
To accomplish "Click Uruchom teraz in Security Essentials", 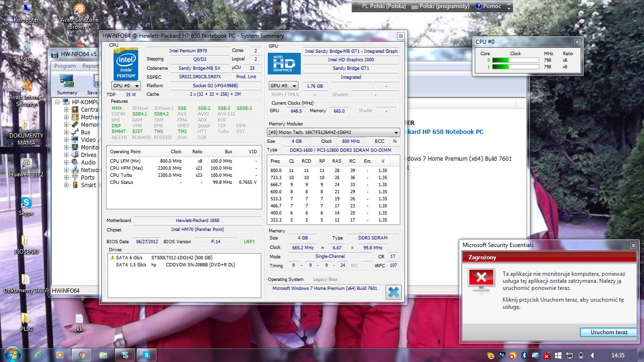I will pyautogui.click(x=609, y=332).
